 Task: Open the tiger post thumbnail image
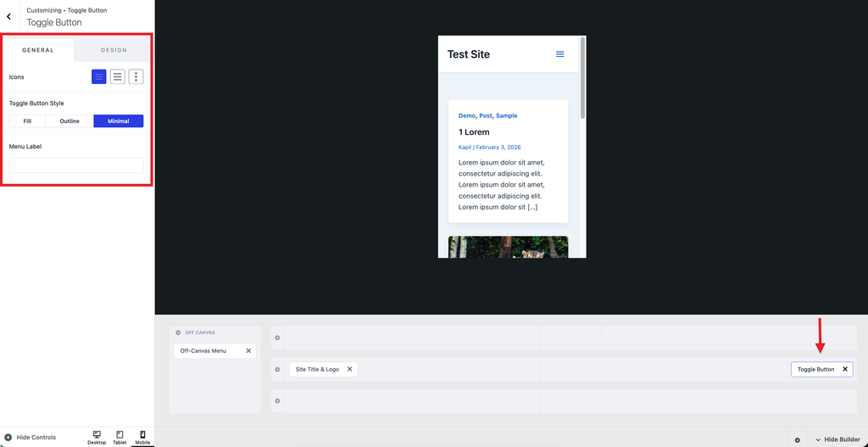pyautogui.click(x=509, y=247)
